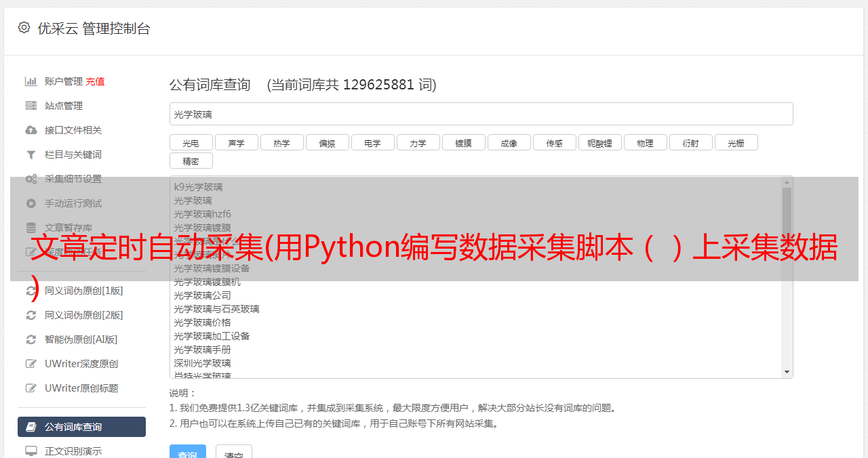Open 账户管理 bar chart icon

coord(31,81)
